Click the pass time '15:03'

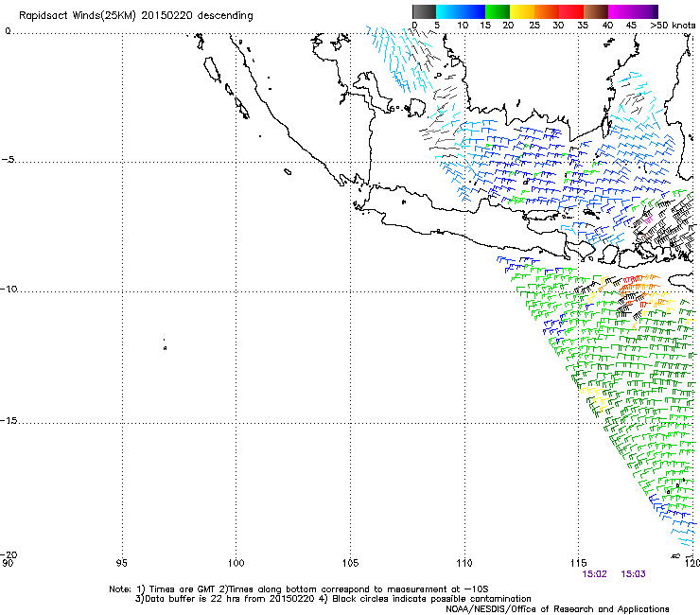tap(633, 574)
